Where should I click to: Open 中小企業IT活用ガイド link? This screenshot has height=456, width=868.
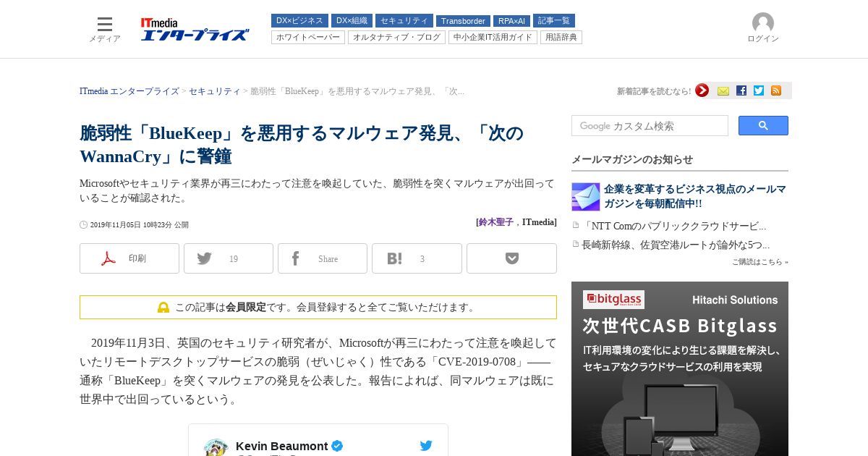pyautogui.click(x=493, y=37)
